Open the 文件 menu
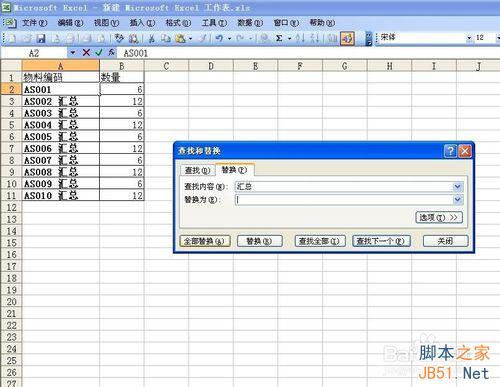The width and height of the screenshot is (500, 387). tap(35, 23)
